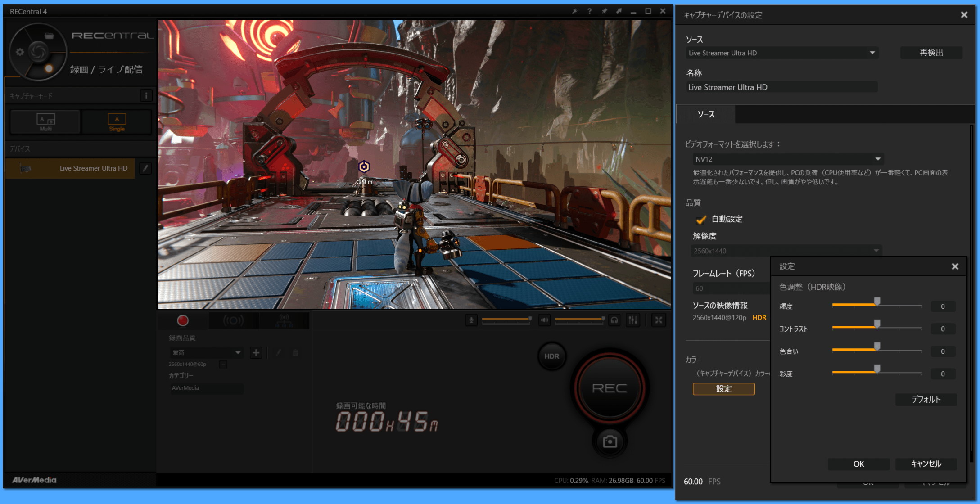This screenshot has height=504, width=980.
Task: Uncheck the 自動設定 checkbox
Action: tap(700, 220)
